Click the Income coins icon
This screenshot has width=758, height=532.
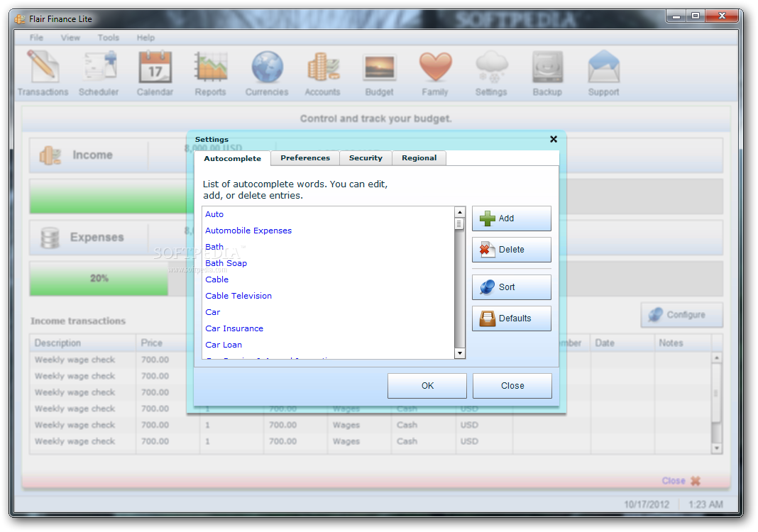(x=50, y=155)
